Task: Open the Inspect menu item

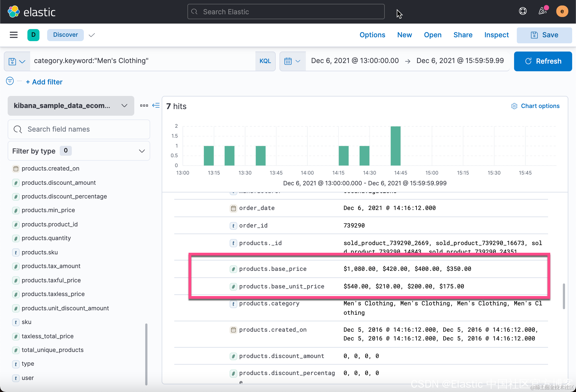Action: 496,35
